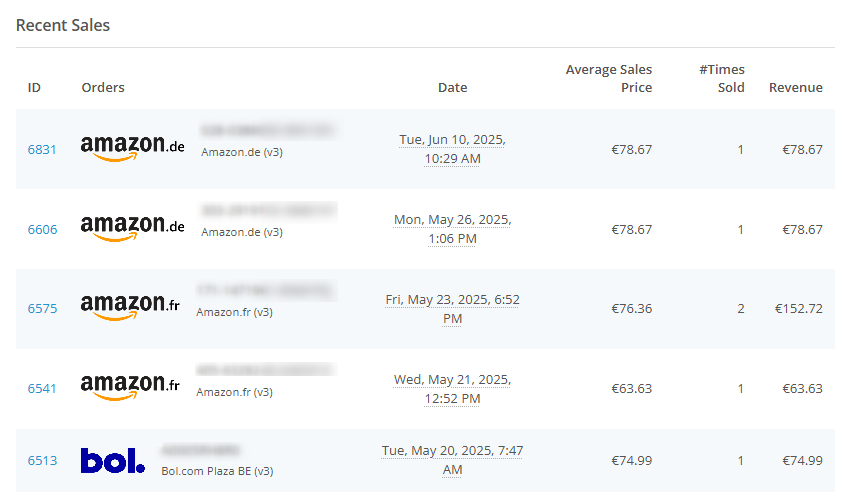This screenshot has height=504, width=845.
Task: Click the Amazon.de logo for order 6606
Action: [x=133, y=228]
